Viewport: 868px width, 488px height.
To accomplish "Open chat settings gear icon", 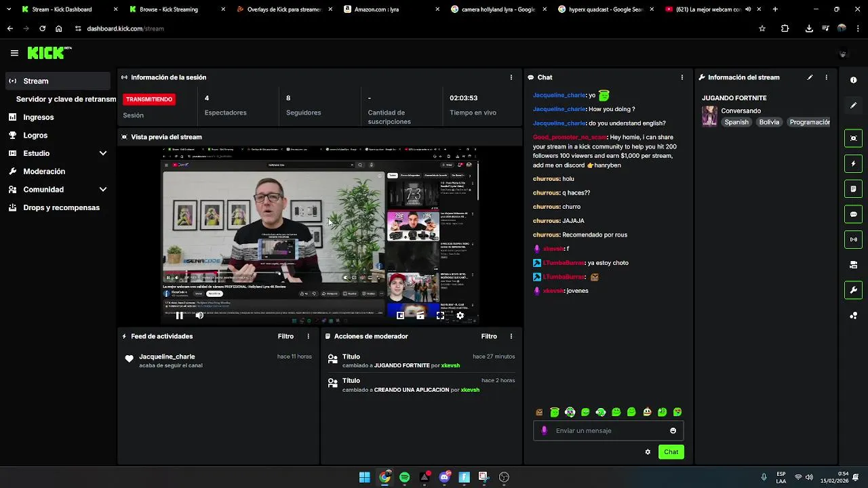I will pyautogui.click(x=648, y=452).
